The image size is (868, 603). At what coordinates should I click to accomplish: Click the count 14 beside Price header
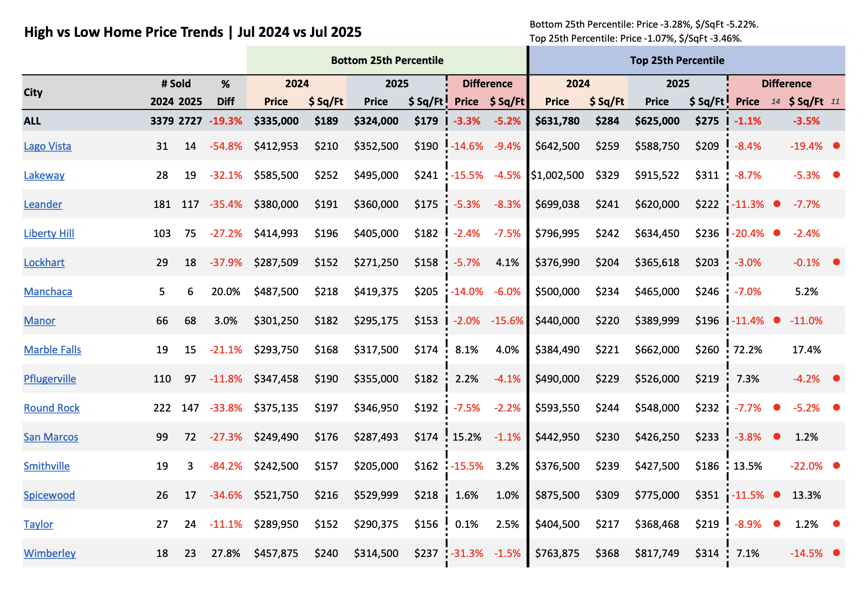click(x=775, y=101)
